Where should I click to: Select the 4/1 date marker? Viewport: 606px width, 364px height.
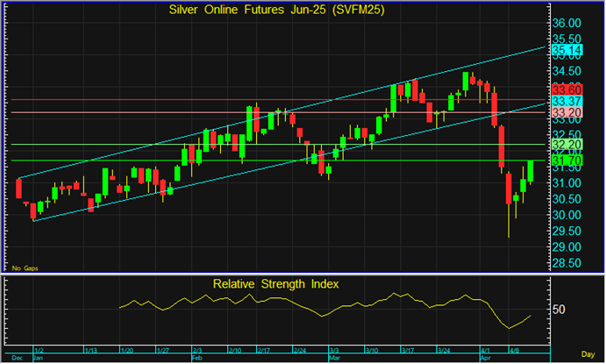486,351
